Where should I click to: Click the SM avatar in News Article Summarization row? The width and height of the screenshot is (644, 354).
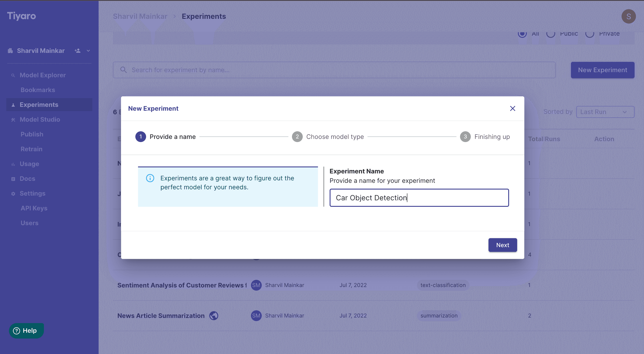[256, 315]
